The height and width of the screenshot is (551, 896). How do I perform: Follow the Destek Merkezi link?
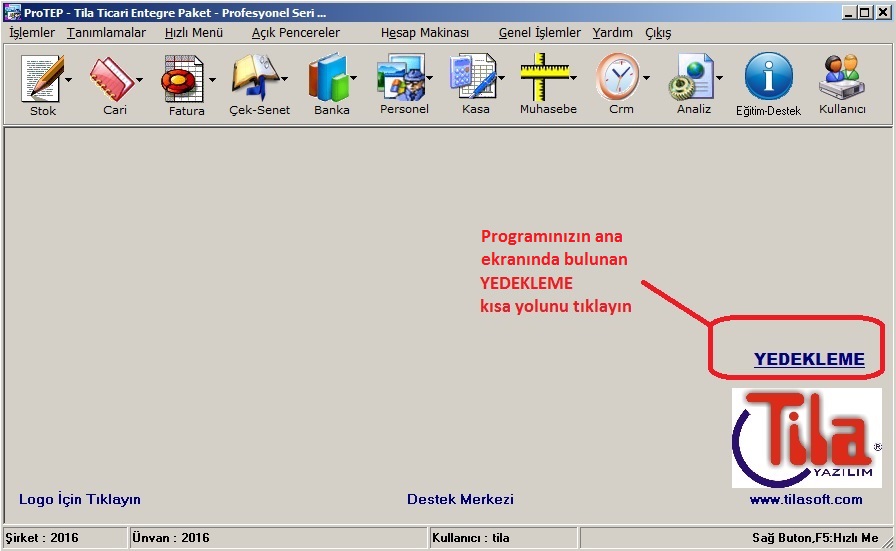pos(460,499)
